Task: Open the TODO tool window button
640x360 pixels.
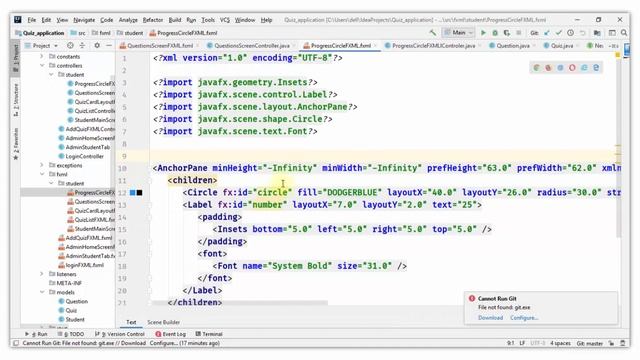Action: pyautogui.click(x=70, y=334)
